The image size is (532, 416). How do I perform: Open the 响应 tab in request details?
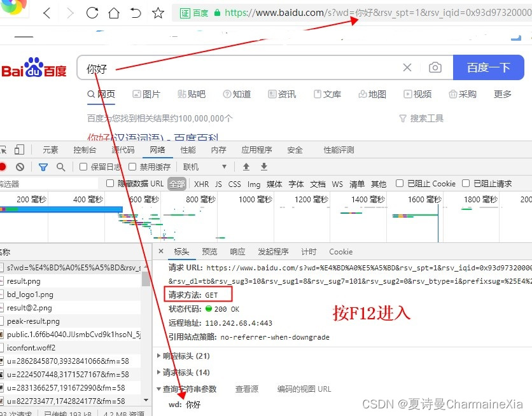coord(237,251)
